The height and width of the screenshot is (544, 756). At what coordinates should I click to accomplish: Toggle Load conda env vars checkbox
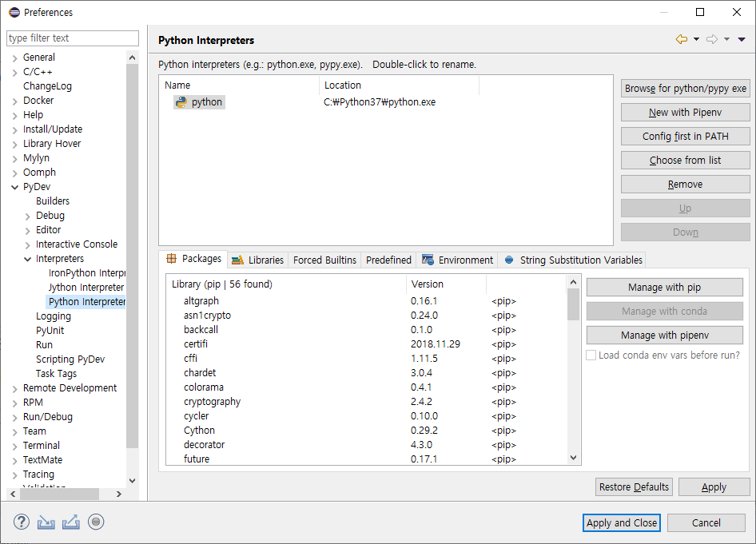click(591, 355)
